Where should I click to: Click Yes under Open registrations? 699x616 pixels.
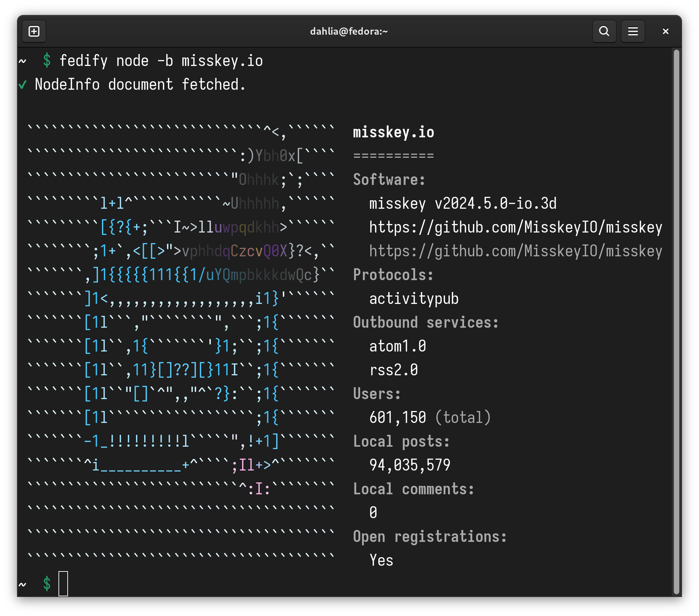pyautogui.click(x=381, y=560)
